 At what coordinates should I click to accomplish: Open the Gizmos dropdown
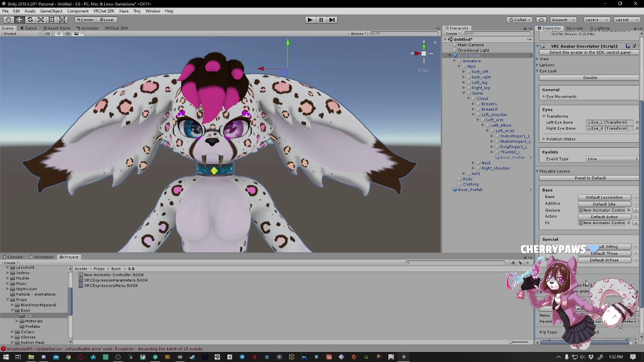click(x=358, y=34)
